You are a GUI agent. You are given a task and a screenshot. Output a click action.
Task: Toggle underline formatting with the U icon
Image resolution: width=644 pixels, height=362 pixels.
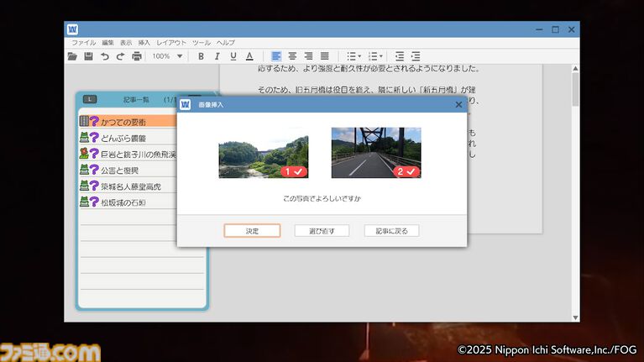pyautogui.click(x=233, y=56)
